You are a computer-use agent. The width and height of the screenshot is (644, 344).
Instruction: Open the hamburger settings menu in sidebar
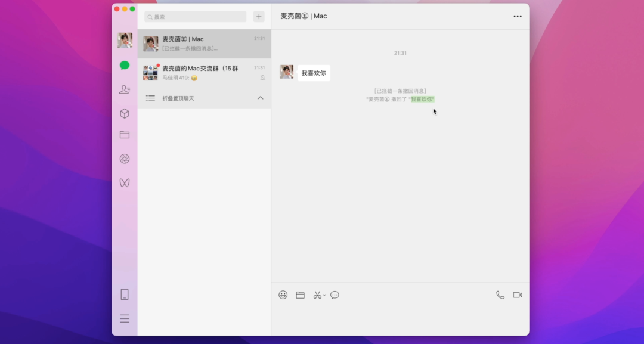pyautogui.click(x=125, y=318)
